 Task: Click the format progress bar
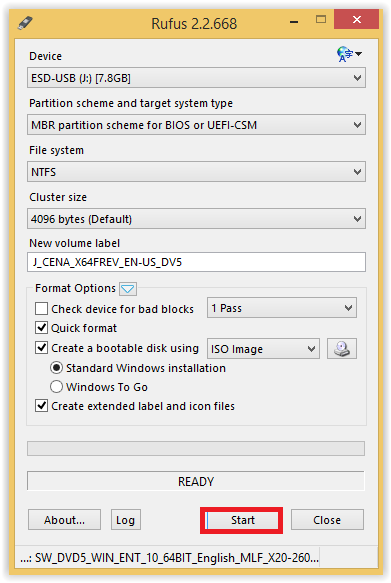196,448
